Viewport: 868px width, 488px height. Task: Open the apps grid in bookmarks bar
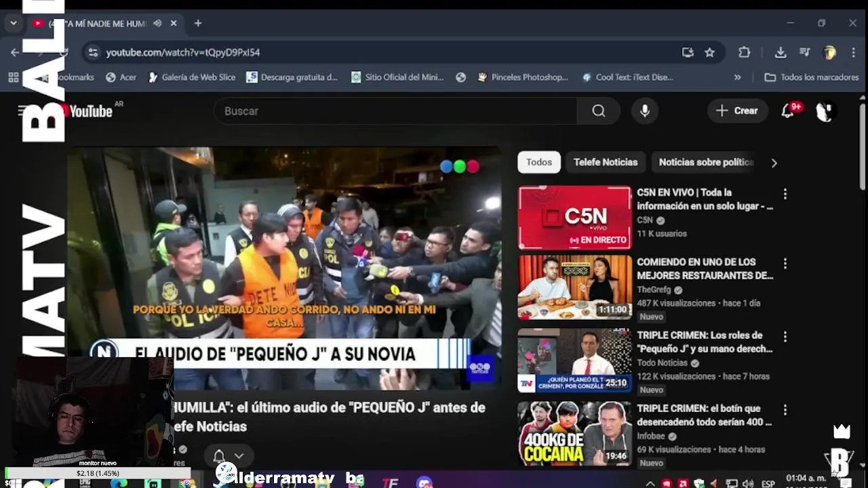click(13, 77)
